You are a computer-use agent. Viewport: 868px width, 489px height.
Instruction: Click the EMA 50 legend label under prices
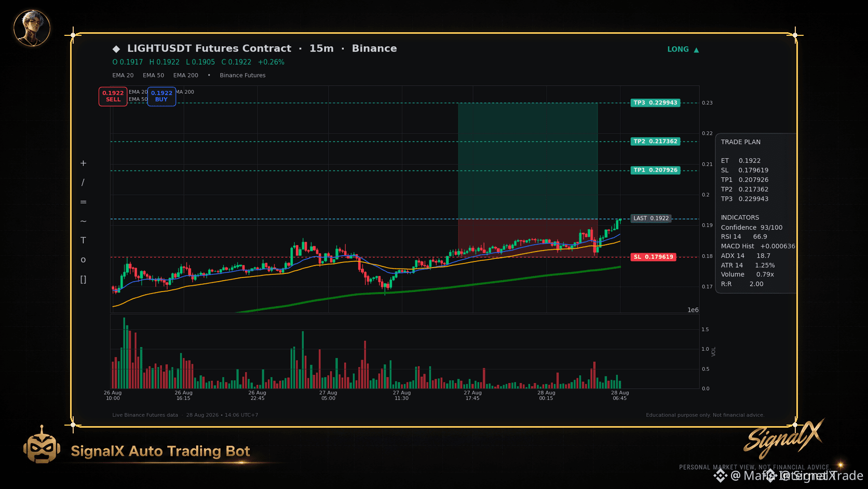pyautogui.click(x=154, y=75)
